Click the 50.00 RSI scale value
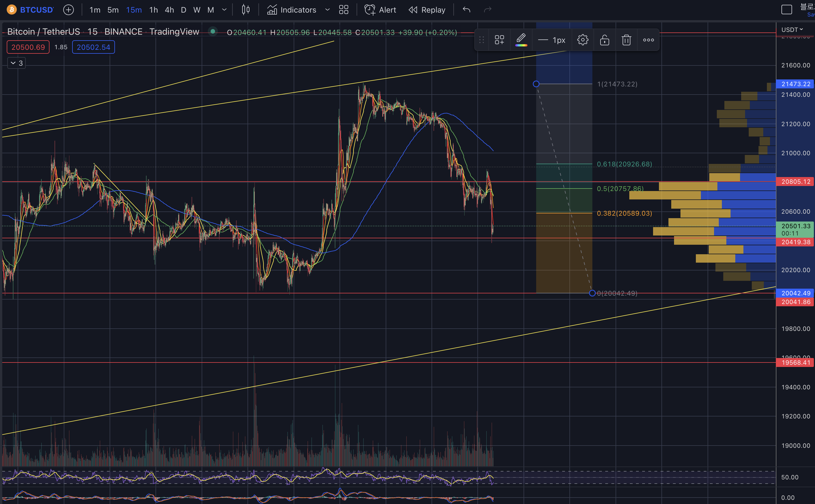Image resolution: width=815 pixels, height=504 pixels. 790,477
